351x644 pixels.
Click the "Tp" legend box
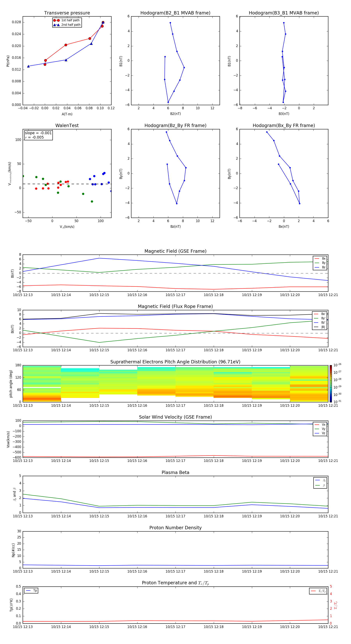(31, 591)
